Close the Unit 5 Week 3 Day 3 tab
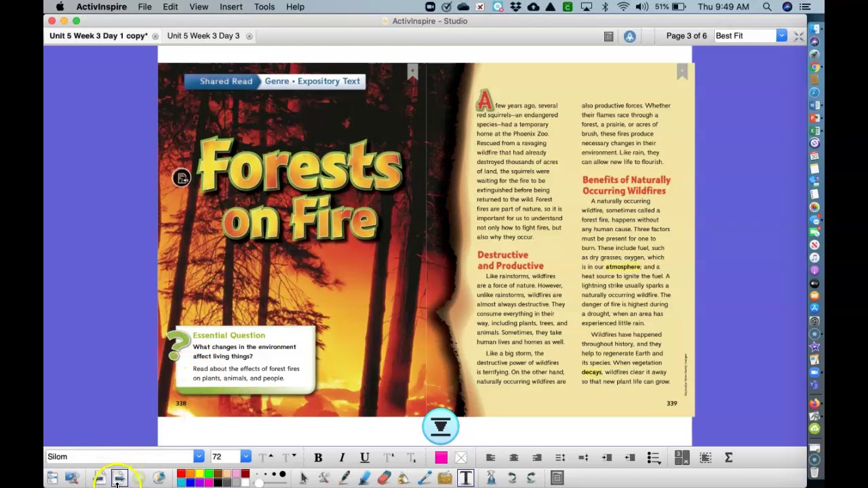868x488 pixels. click(250, 37)
